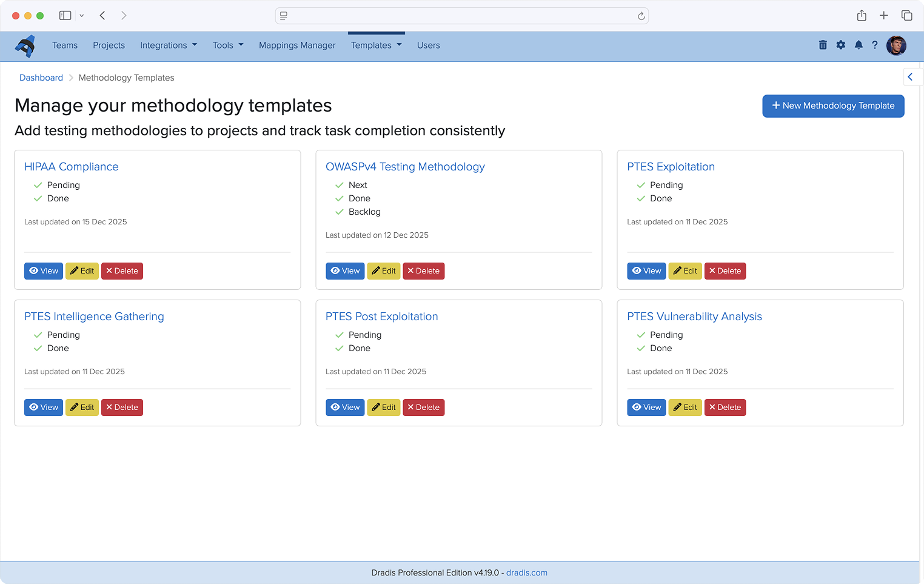Click the browser address bar field
Screen dimensions: 924x584
pos(462,16)
